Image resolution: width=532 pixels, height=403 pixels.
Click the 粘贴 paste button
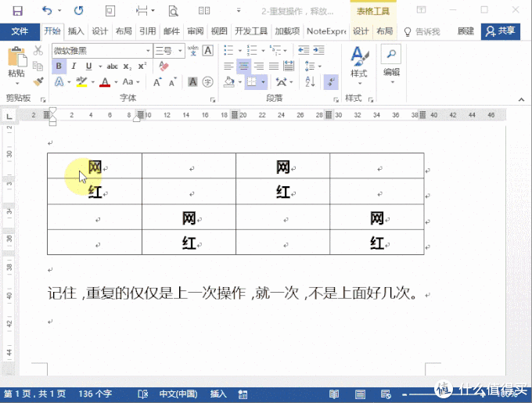[16, 64]
